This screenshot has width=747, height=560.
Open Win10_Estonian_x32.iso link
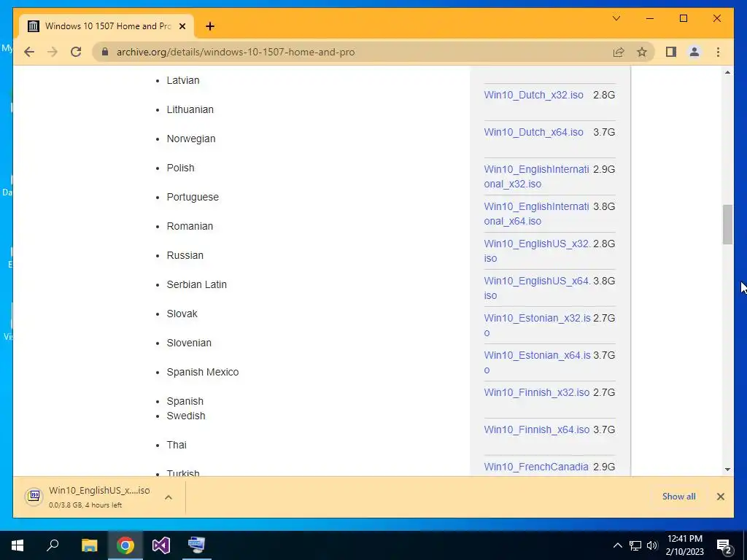click(x=537, y=324)
